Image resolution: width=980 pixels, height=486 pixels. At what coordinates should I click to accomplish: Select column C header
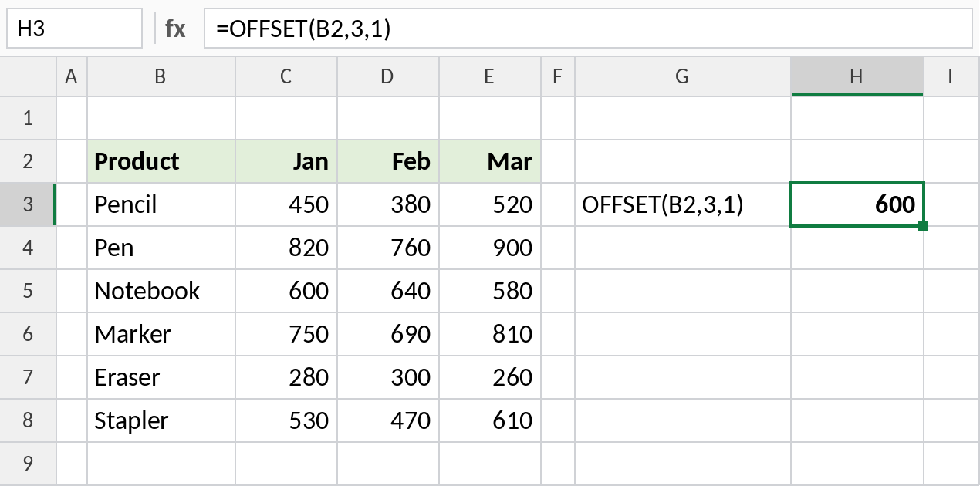[286, 76]
